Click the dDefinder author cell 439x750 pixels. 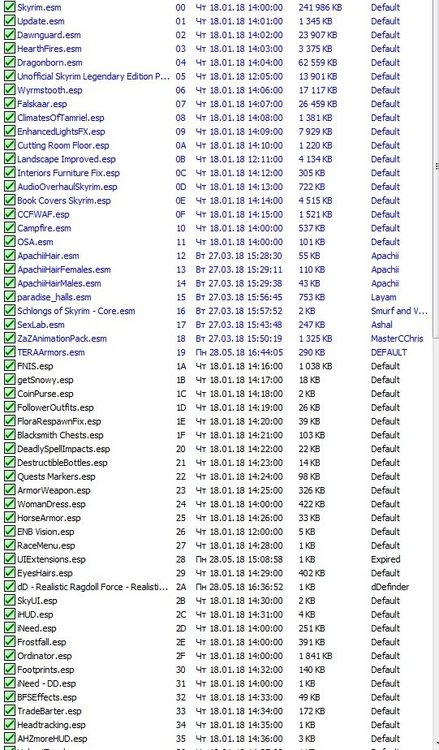pos(390,587)
